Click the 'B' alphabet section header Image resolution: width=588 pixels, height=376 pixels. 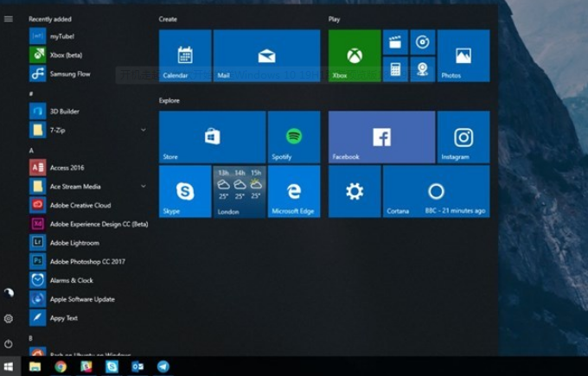pos(31,338)
